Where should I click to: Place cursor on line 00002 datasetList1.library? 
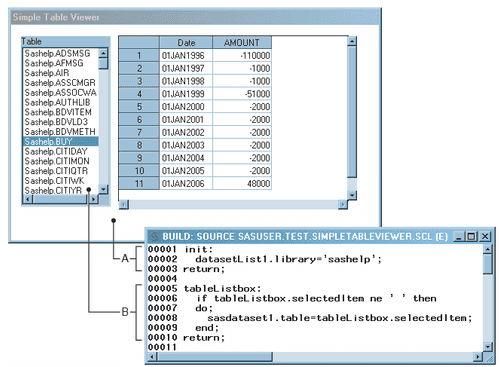pos(289,259)
